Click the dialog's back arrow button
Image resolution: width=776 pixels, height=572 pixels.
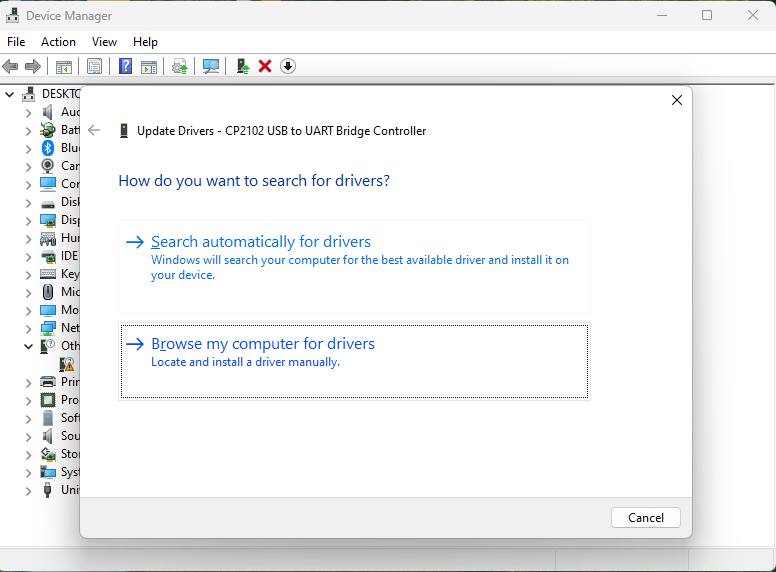click(x=94, y=131)
